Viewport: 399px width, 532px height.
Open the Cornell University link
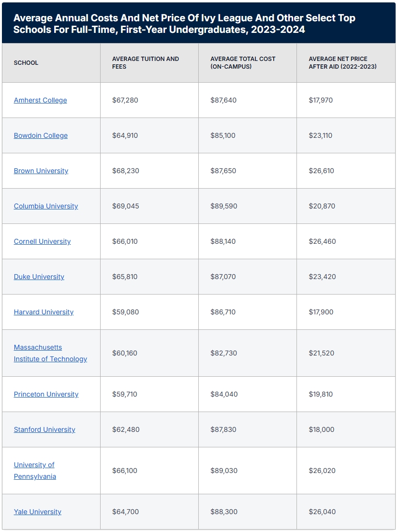(x=42, y=241)
